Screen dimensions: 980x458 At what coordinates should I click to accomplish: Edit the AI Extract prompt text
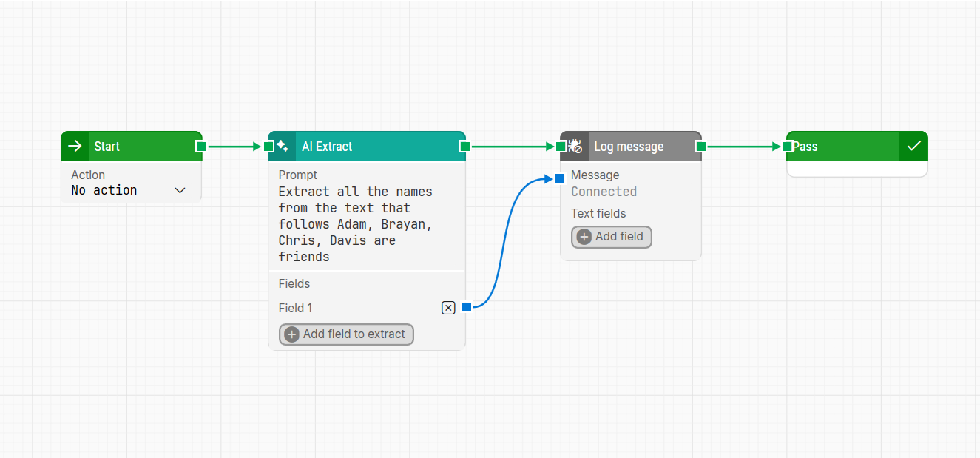pyautogui.click(x=355, y=224)
